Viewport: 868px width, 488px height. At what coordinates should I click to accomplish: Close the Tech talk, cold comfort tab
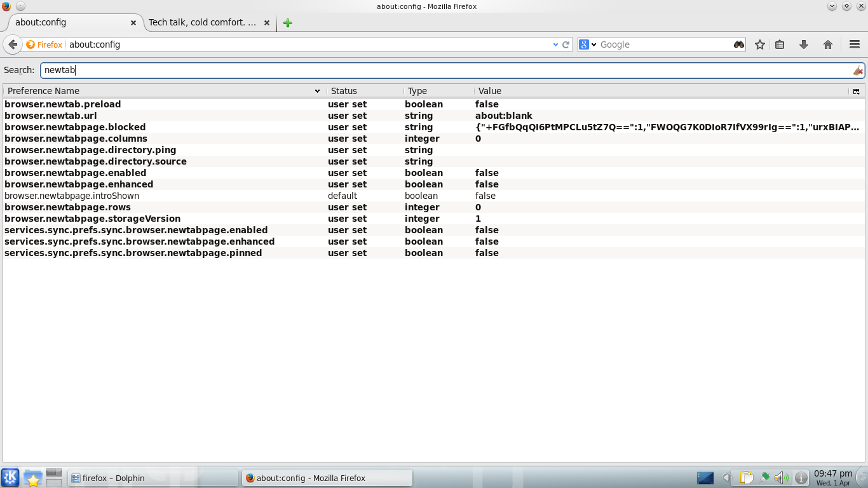[267, 23]
